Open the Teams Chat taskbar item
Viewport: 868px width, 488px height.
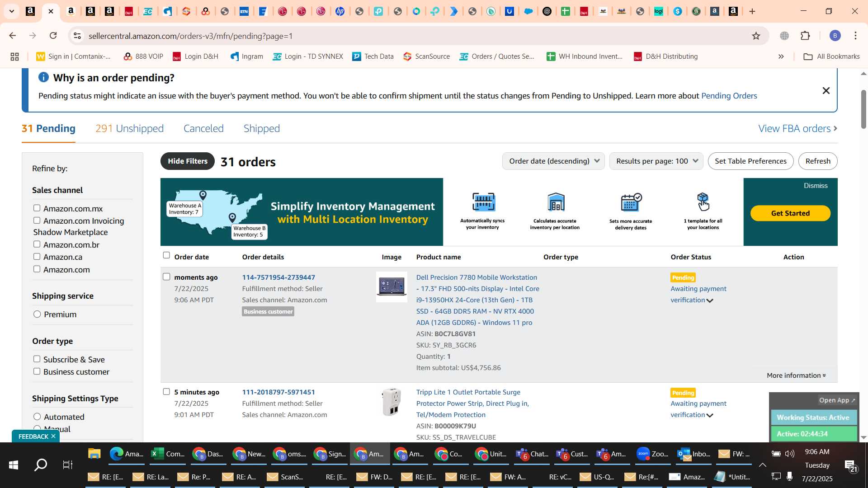[532, 454]
